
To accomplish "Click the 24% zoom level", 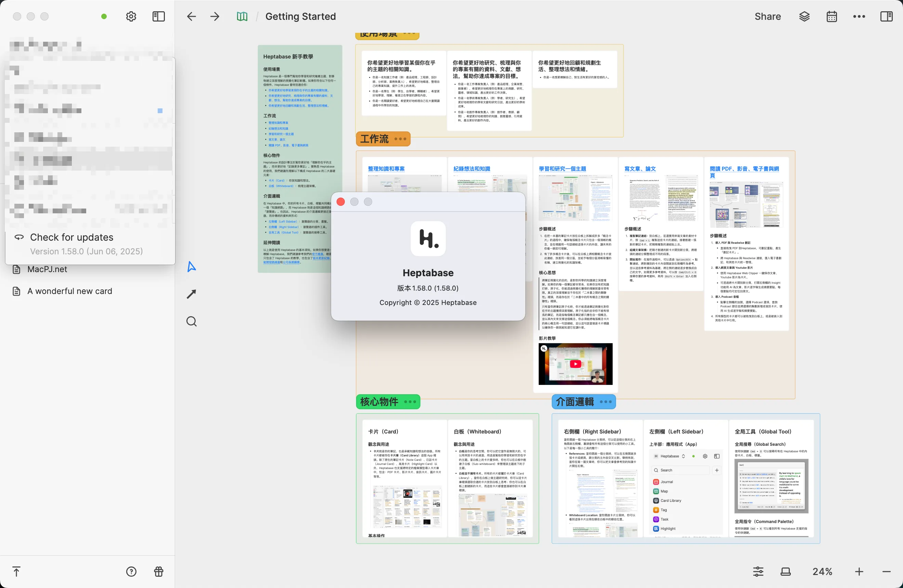I will click(822, 571).
